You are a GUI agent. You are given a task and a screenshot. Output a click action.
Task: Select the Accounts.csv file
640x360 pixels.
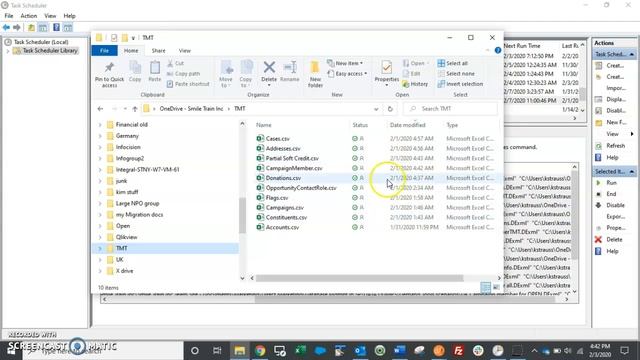[x=282, y=227]
